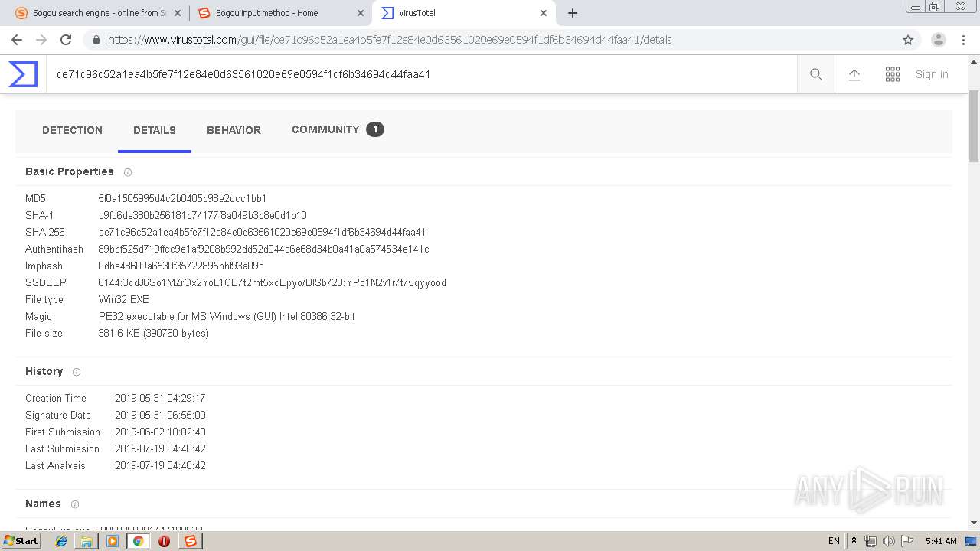Click the taskbar clock 5:41 AM
980x551 pixels.
(941, 541)
